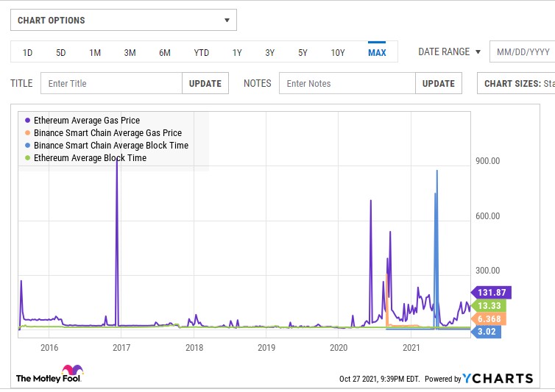Select the 10Y time range
The width and height of the screenshot is (555, 392).
(338, 53)
